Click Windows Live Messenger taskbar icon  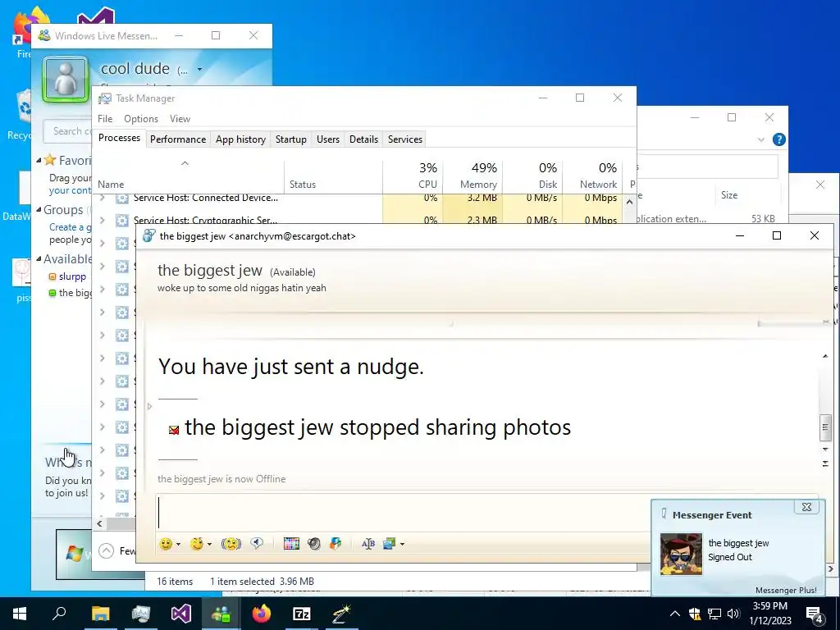point(221,614)
